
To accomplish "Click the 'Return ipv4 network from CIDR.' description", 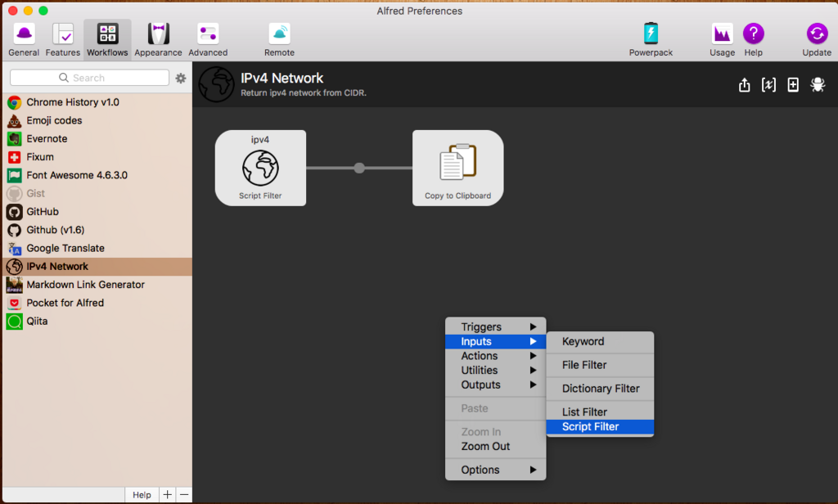I will click(304, 92).
